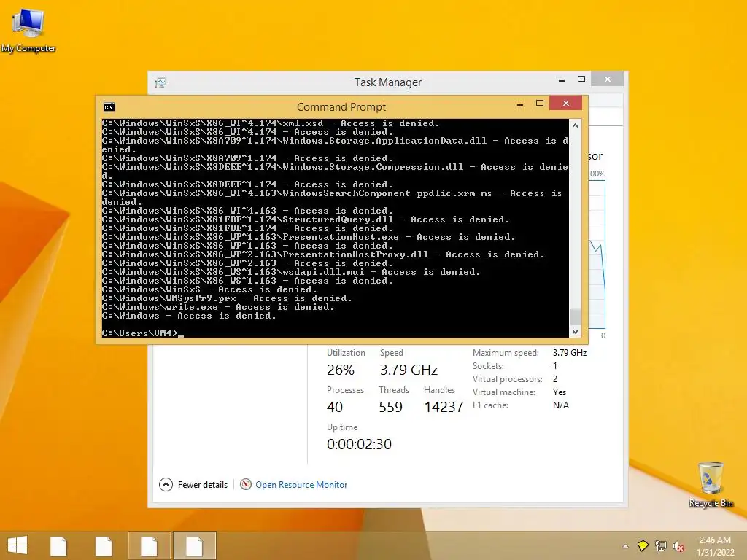The height and width of the screenshot is (560, 747).
Task: Click the Speed value 3.79 GHz
Action: click(409, 370)
